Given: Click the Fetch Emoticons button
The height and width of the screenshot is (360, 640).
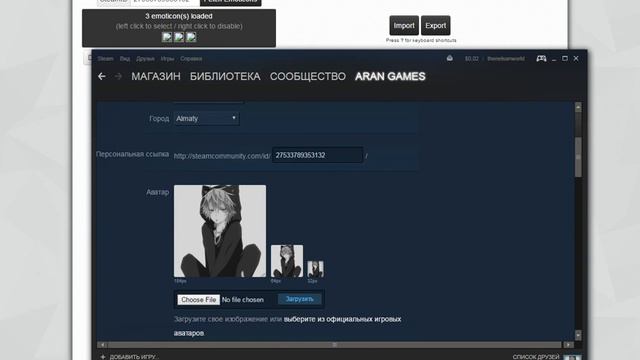Looking at the screenshot, I should [231, 2].
